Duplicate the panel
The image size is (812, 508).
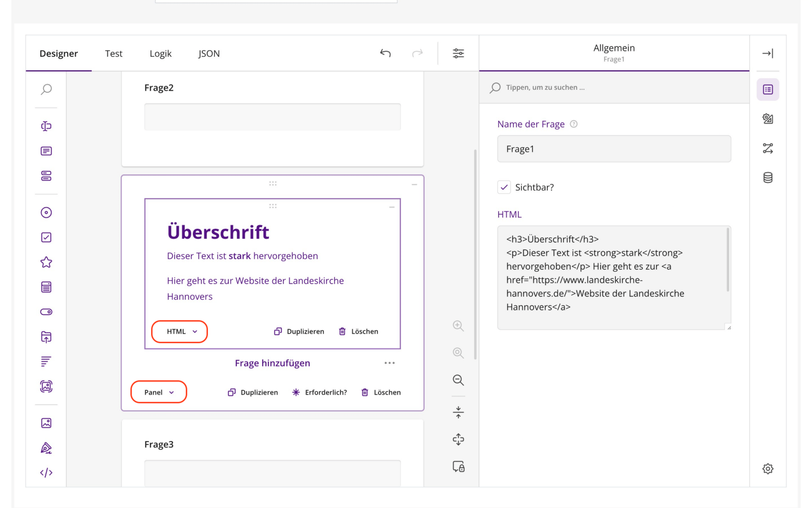253,392
